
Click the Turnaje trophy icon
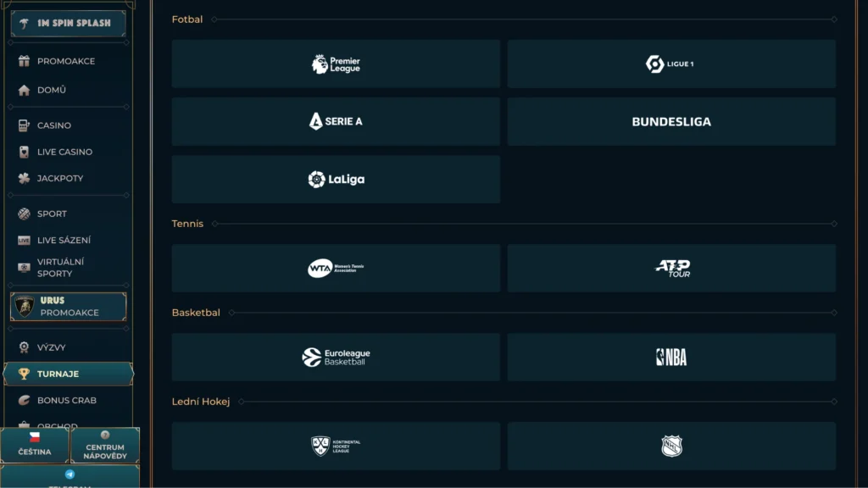(x=24, y=374)
